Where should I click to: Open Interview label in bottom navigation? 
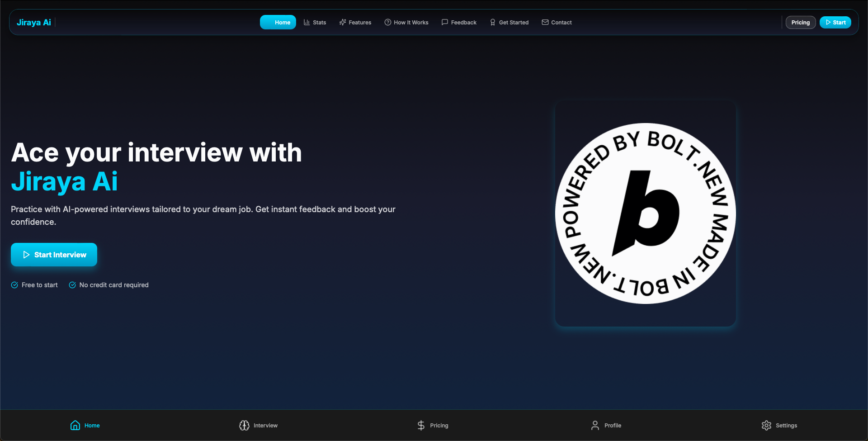(266, 426)
